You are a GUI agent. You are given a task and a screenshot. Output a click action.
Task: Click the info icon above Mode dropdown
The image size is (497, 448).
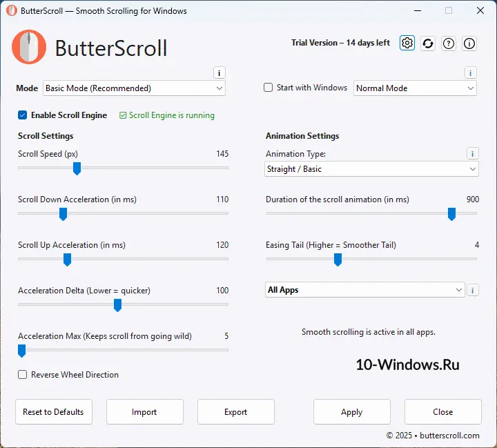(219, 73)
